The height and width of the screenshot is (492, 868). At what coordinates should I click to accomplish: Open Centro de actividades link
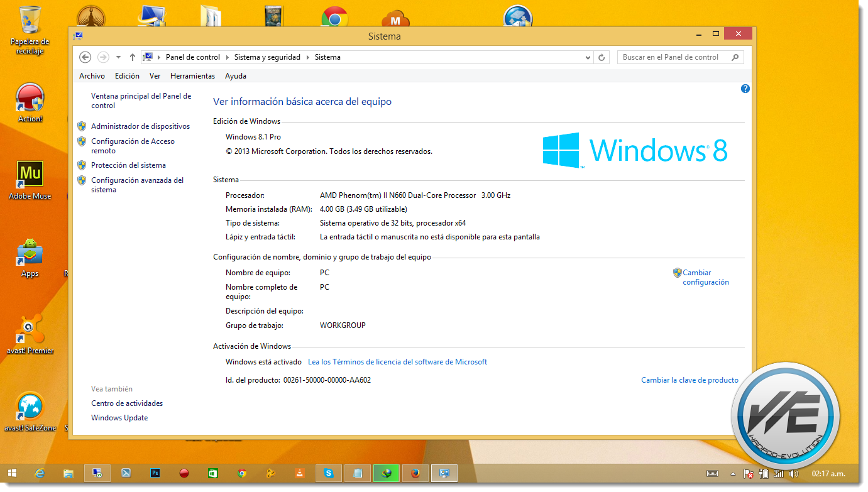point(127,403)
